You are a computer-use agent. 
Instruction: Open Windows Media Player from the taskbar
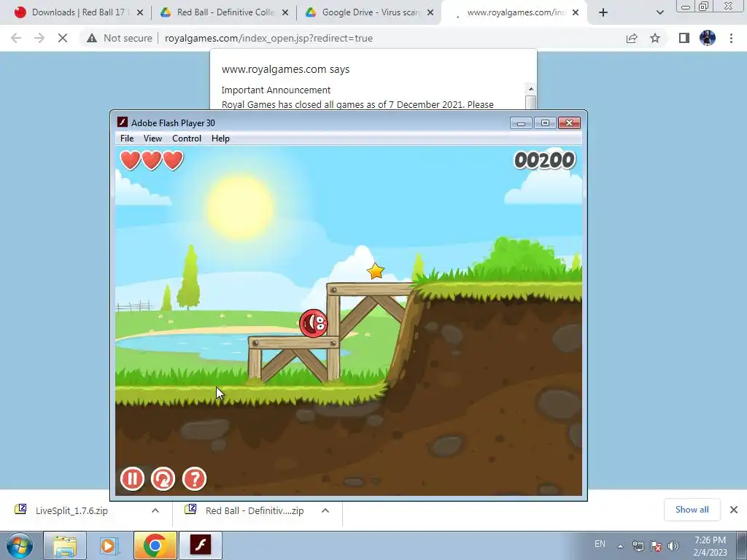coord(109,545)
